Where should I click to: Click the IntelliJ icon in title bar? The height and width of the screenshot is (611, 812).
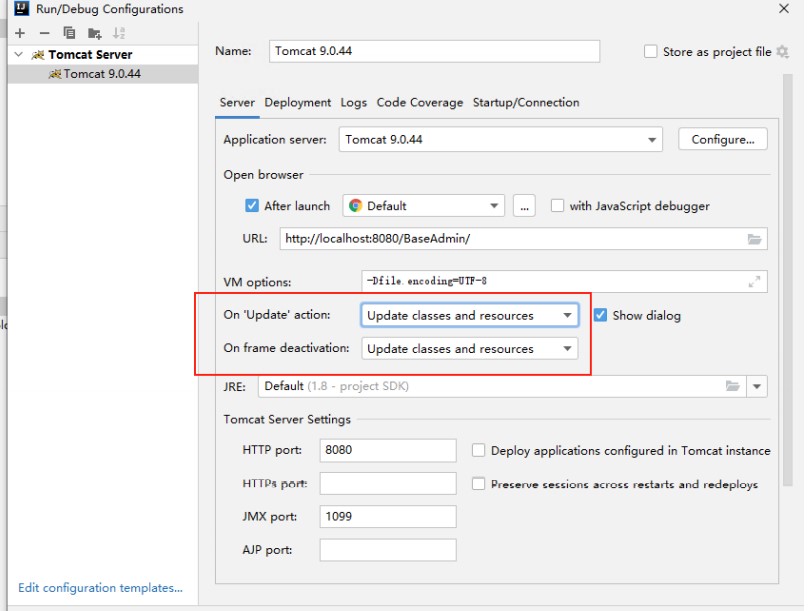(21, 8)
